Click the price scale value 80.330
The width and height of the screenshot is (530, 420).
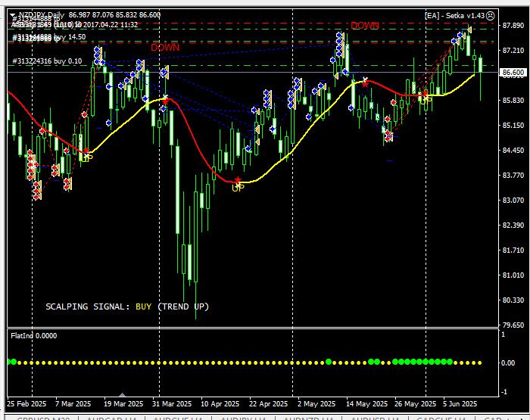click(x=513, y=300)
